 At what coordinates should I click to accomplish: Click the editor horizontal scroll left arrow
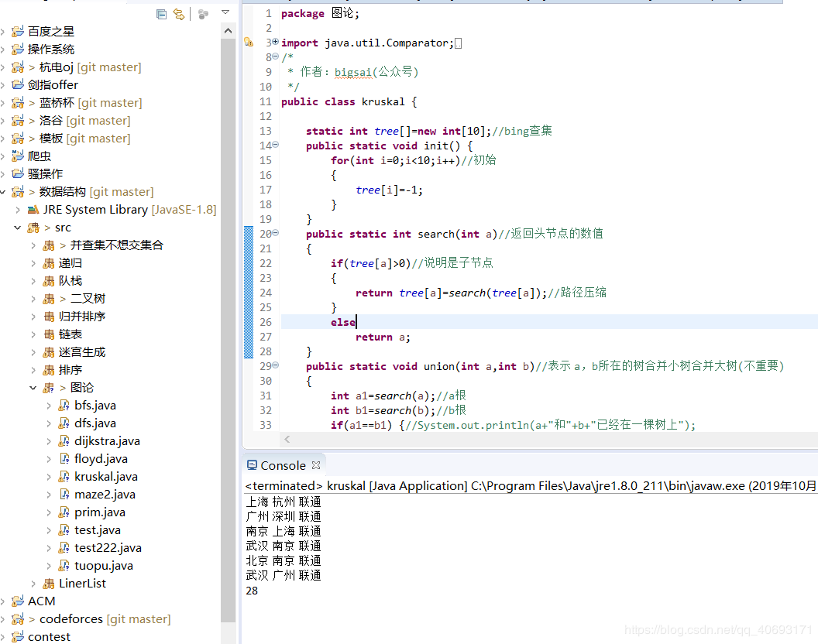click(287, 440)
